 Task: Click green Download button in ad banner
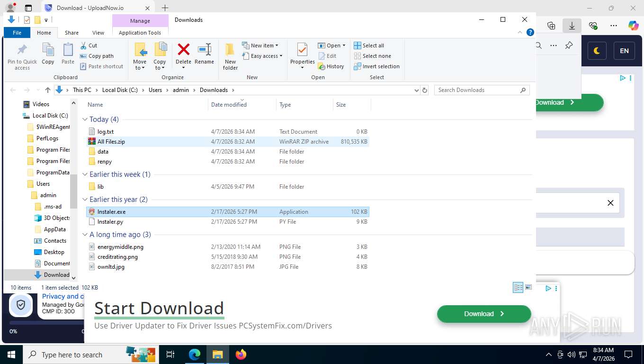tap(484, 314)
